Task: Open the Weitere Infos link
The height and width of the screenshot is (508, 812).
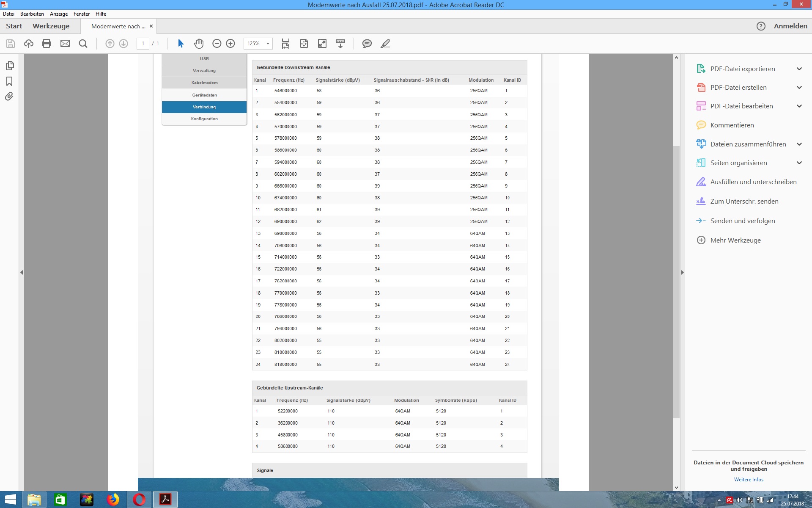Action: tap(748, 480)
